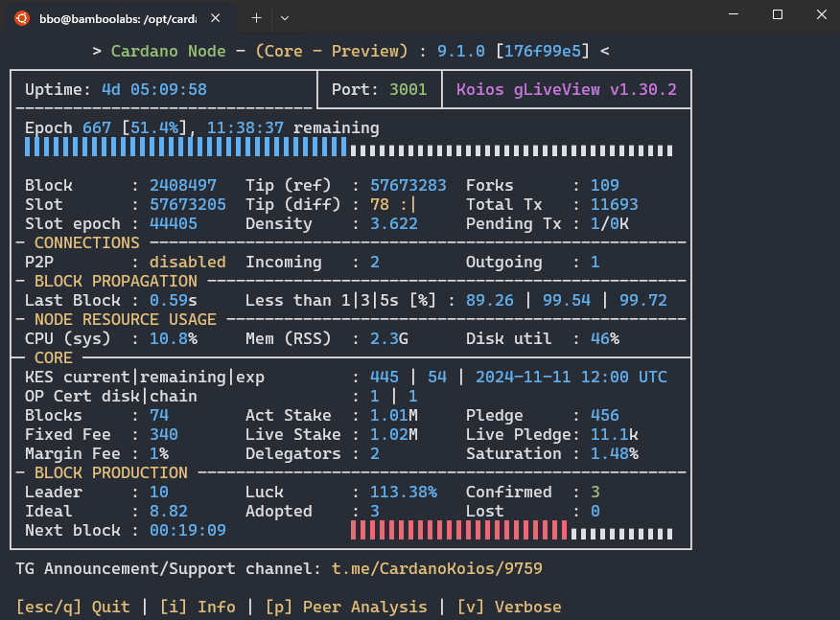Click the Port value 3001
Screen dimensions: 840x620
click(x=408, y=89)
